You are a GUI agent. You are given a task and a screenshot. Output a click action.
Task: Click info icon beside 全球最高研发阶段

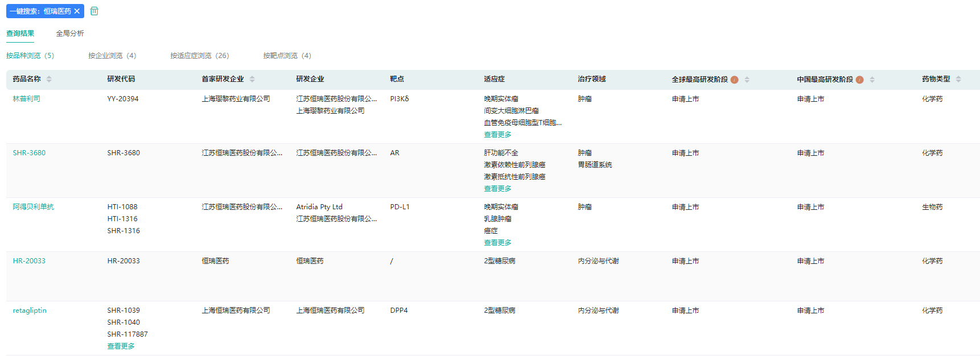(x=734, y=80)
